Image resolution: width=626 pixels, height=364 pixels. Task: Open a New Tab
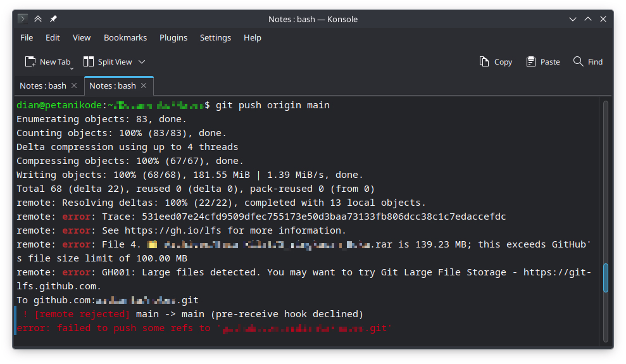pos(47,62)
